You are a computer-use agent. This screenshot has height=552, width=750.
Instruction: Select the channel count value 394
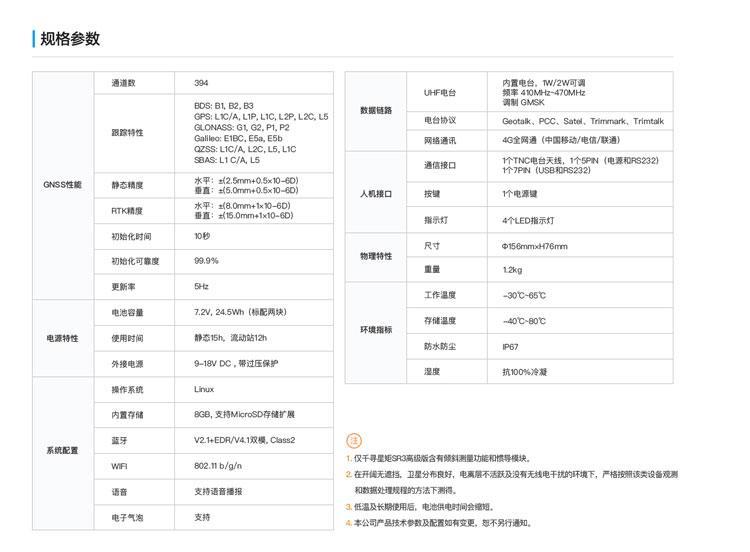(201, 83)
